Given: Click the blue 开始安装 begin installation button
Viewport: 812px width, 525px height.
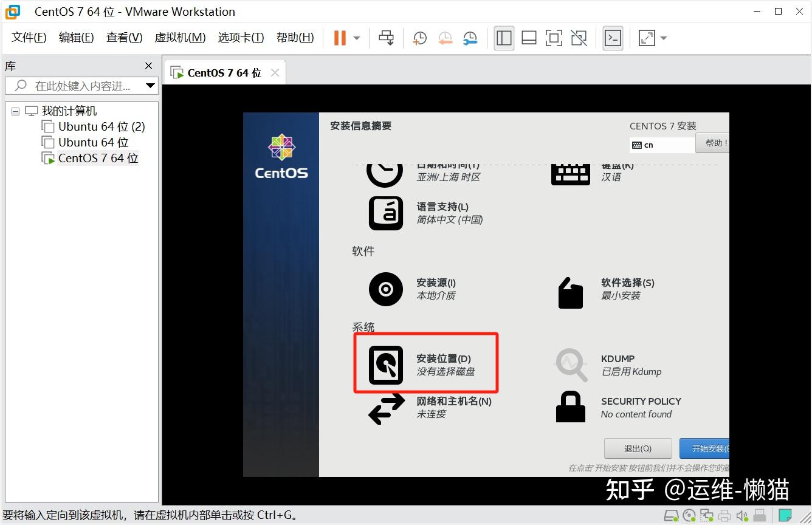Looking at the screenshot, I should tap(705, 448).
